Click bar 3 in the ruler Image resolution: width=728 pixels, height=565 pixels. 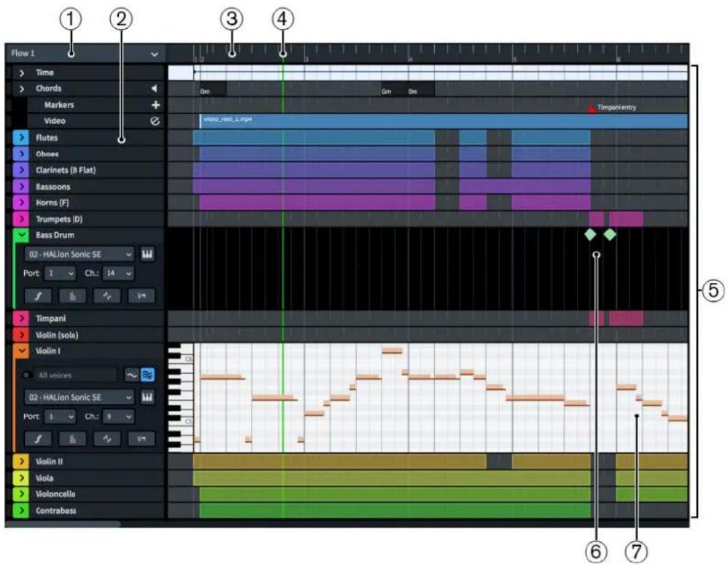[x=306, y=59]
